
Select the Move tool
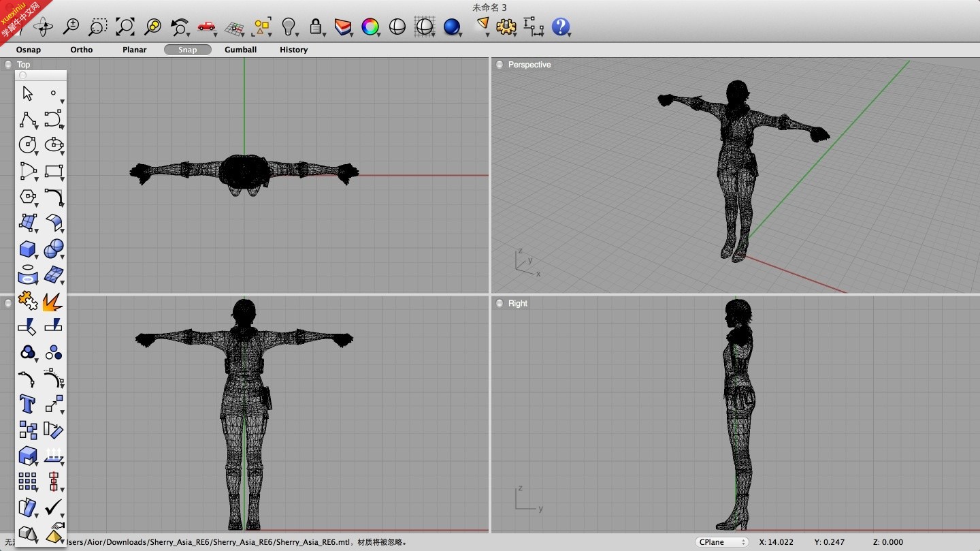54,404
